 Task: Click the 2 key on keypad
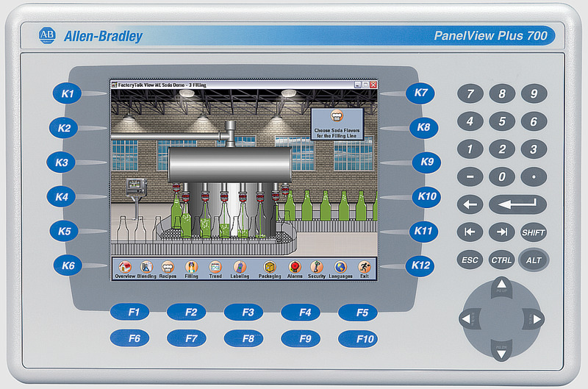(502, 149)
